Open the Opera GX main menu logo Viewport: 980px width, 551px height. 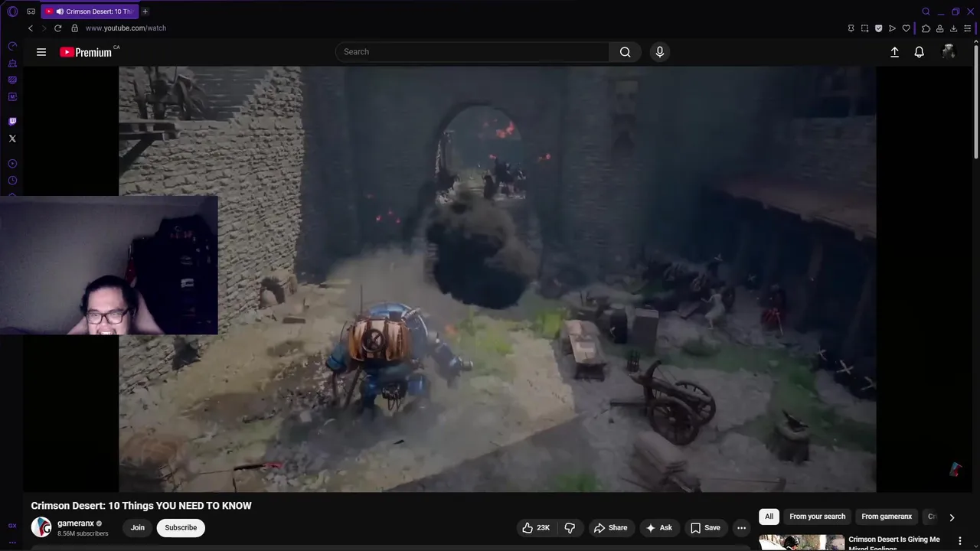[12, 11]
